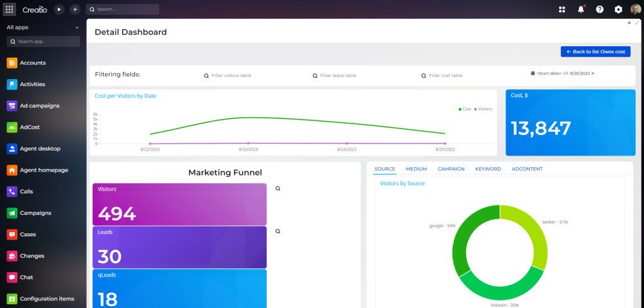This screenshot has height=308, width=644.
Task: Open the AdCost app icon in sidebar
Action: [12, 127]
